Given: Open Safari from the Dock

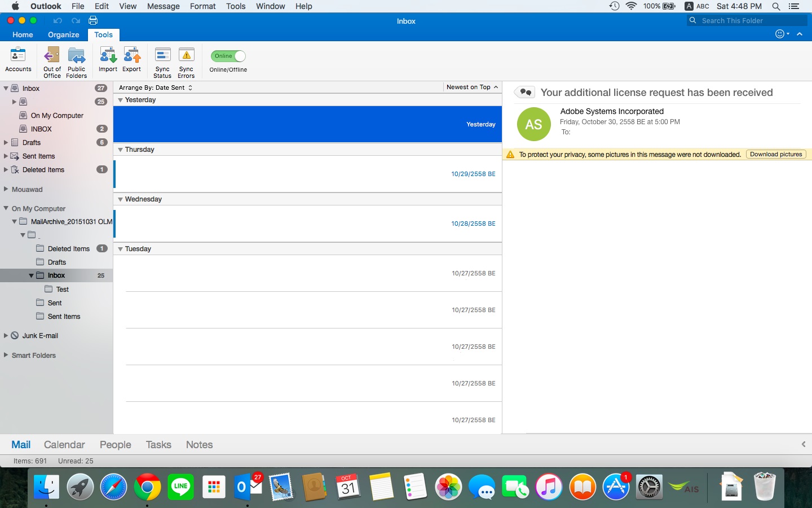Looking at the screenshot, I should tap(113, 487).
